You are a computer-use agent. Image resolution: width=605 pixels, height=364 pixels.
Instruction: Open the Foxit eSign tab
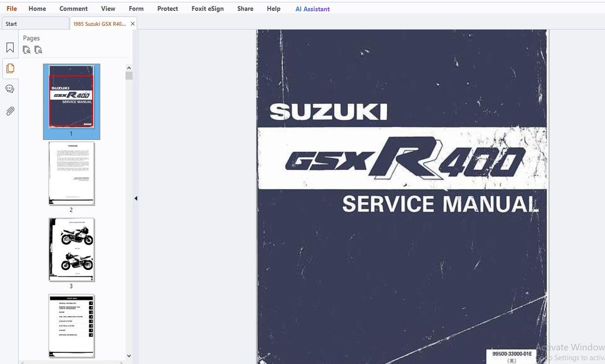[x=207, y=8]
